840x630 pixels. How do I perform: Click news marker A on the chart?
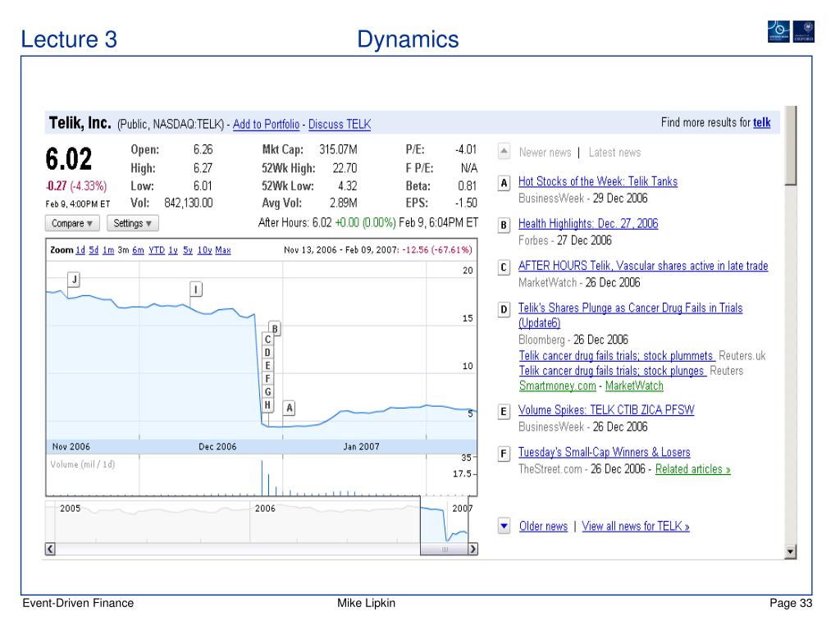pyautogui.click(x=289, y=408)
